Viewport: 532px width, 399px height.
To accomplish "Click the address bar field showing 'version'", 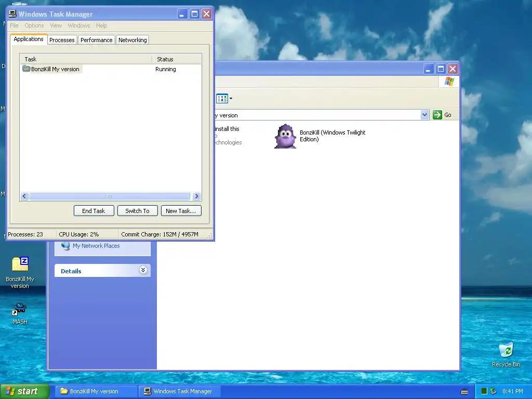I will 317,115.
